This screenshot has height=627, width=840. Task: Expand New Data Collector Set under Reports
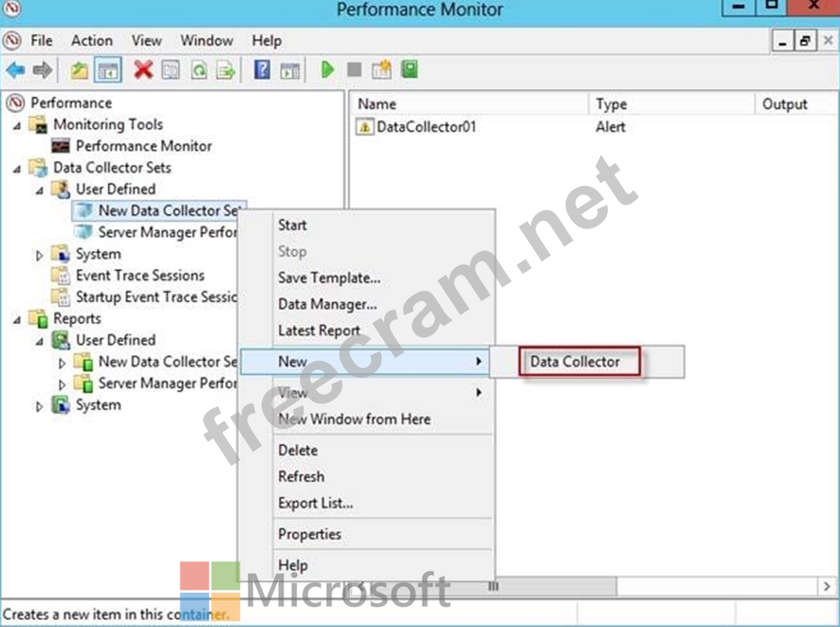click(x=61, y=363)
